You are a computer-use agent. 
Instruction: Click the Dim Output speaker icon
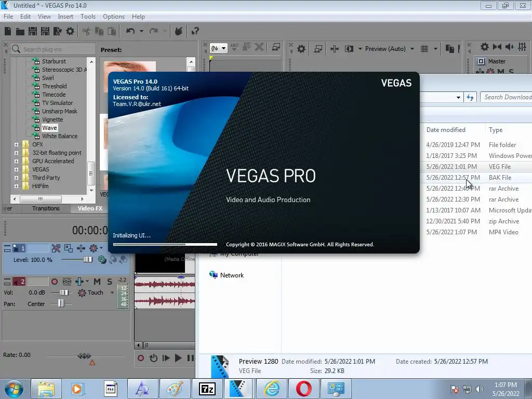(509, 47)
